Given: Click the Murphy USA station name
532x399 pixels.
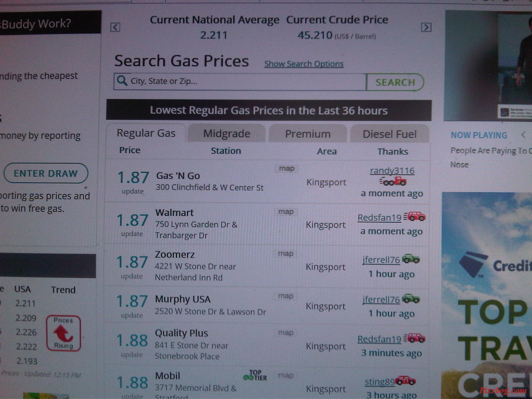Looking at the screenshot, I should pyautogui.click(x=183, y=299).
